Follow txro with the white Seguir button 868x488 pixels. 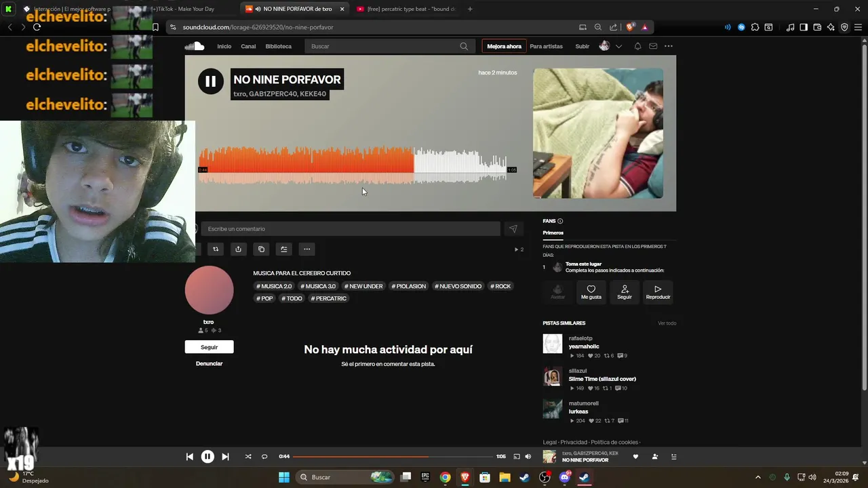point(209,347)
